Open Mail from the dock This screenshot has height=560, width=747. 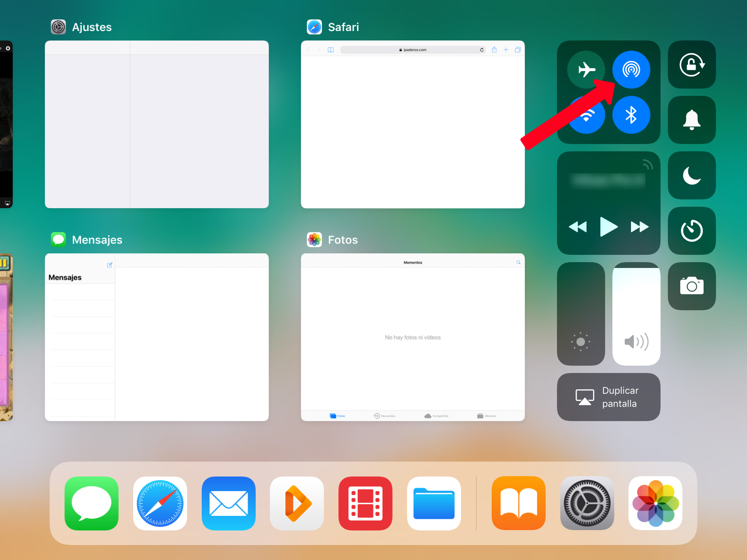click(228, 503)
